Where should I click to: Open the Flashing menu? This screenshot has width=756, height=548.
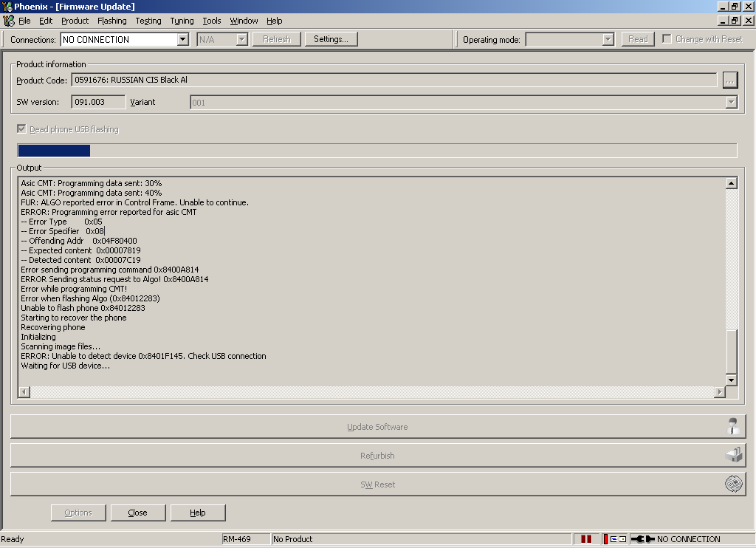tap(112, 21)
